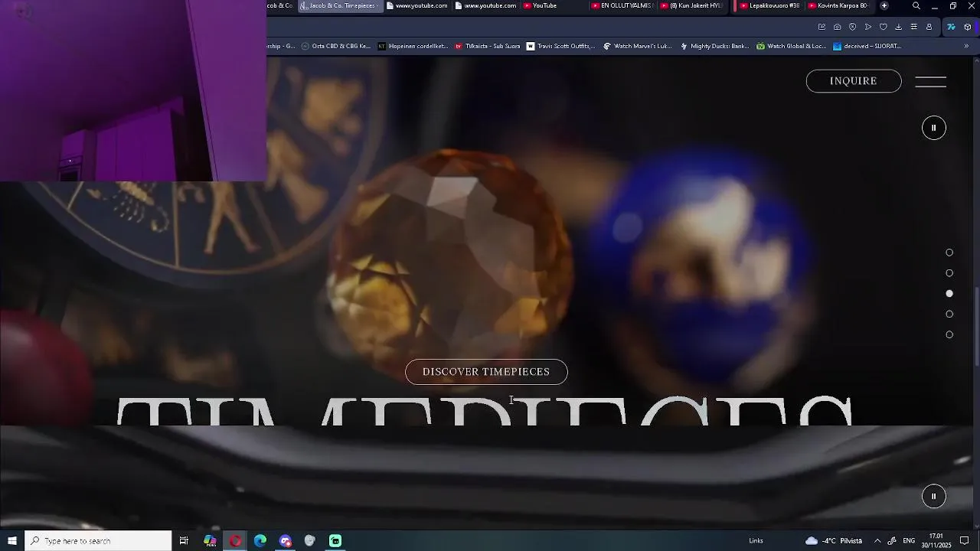The height and width of the screenshot is (551, 980).
Task: Open the colorful PCKS app taskbar icon
Action: [x=210, y=541]
